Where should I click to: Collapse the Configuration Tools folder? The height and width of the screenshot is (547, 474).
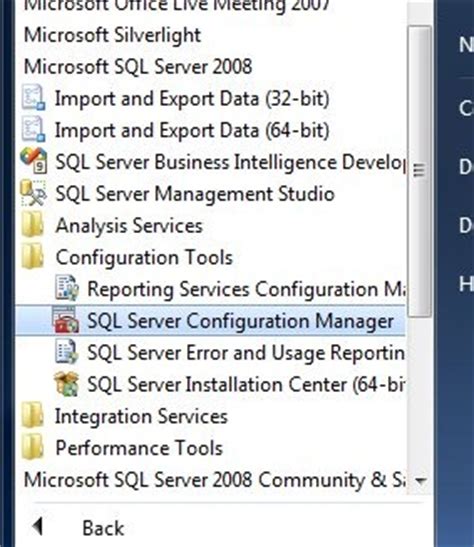[144, 257]
